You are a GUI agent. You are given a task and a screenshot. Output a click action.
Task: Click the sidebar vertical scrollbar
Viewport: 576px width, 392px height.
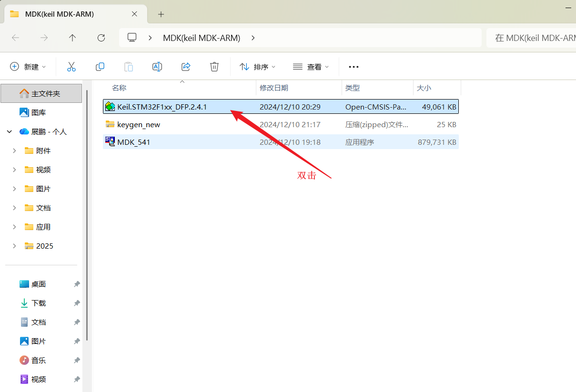point(87,214)
